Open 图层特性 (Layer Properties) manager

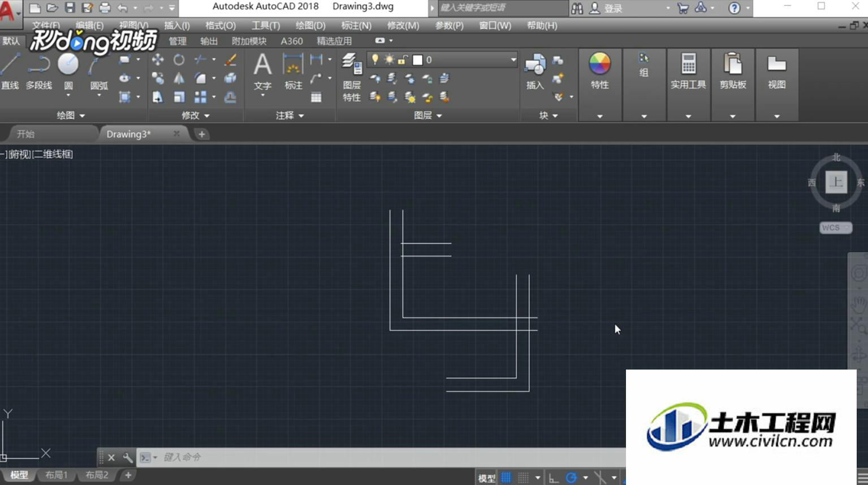tap(352, 78)
